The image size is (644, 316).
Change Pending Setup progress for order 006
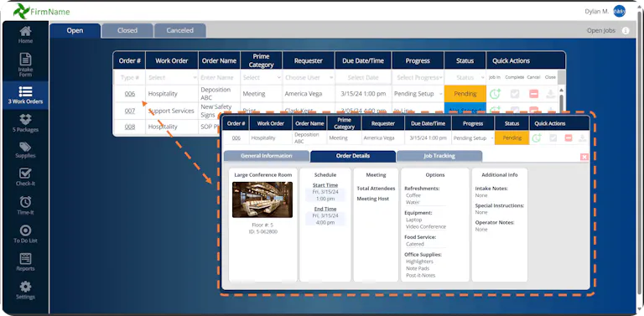tap(418, 94)
